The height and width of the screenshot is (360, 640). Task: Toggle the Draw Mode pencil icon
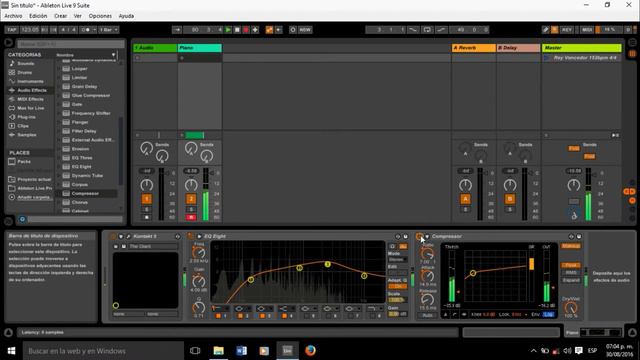(x=545, y=30)
